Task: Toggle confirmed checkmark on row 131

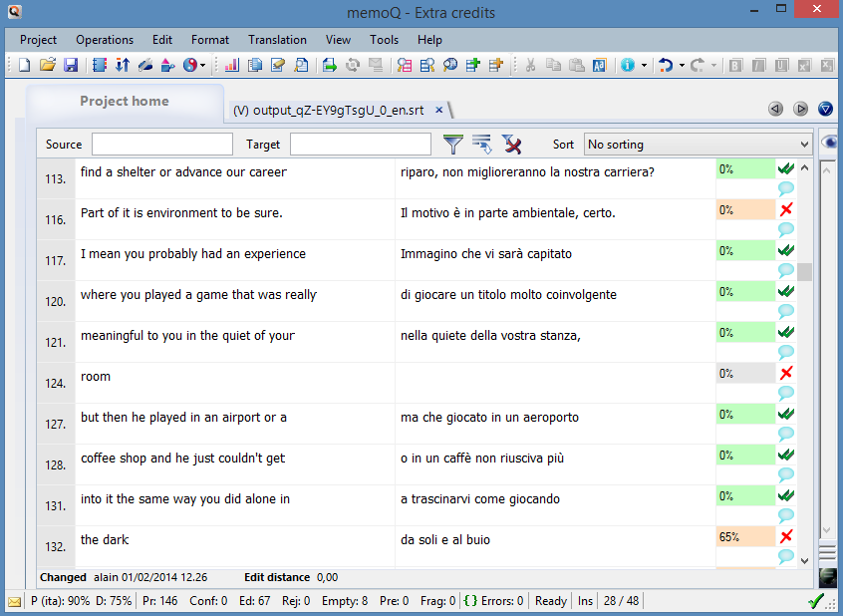Action: tap(786, 496)
